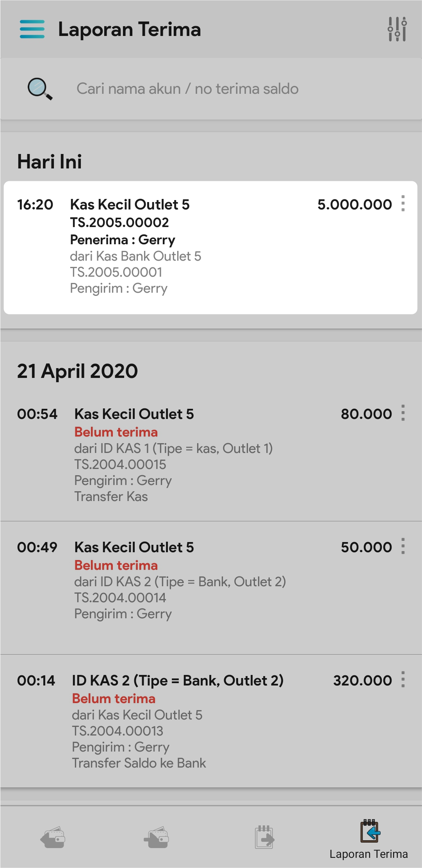Open the filter sliders settings icon
The height and width of the screenshot is (868, 422).
(x=397, y=29)
